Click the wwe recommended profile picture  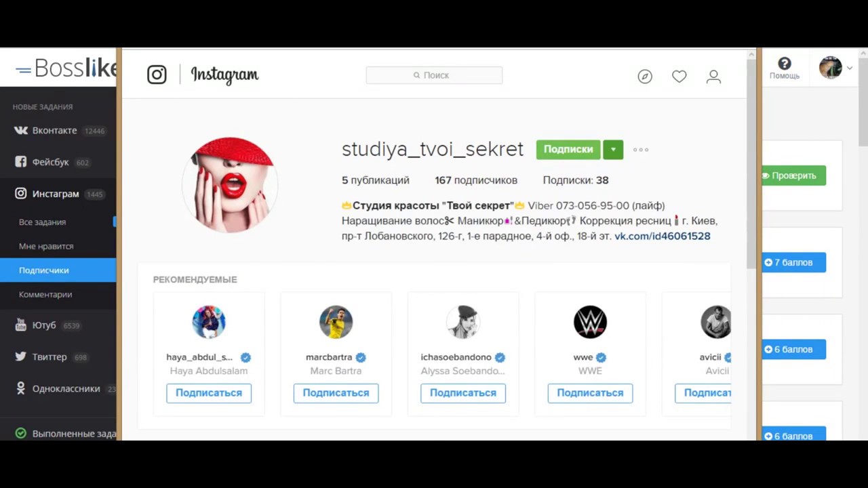[x=590, y=322]
